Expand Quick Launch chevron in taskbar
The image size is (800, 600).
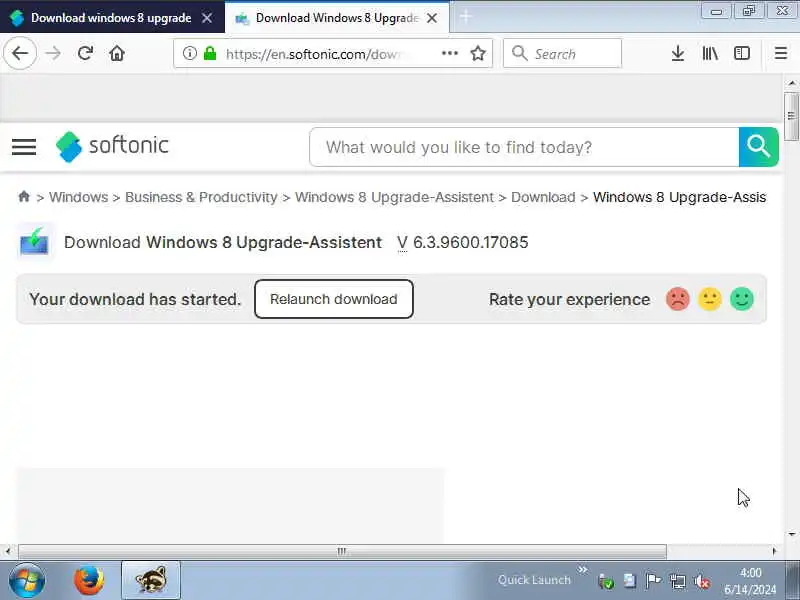coord(582,569)
